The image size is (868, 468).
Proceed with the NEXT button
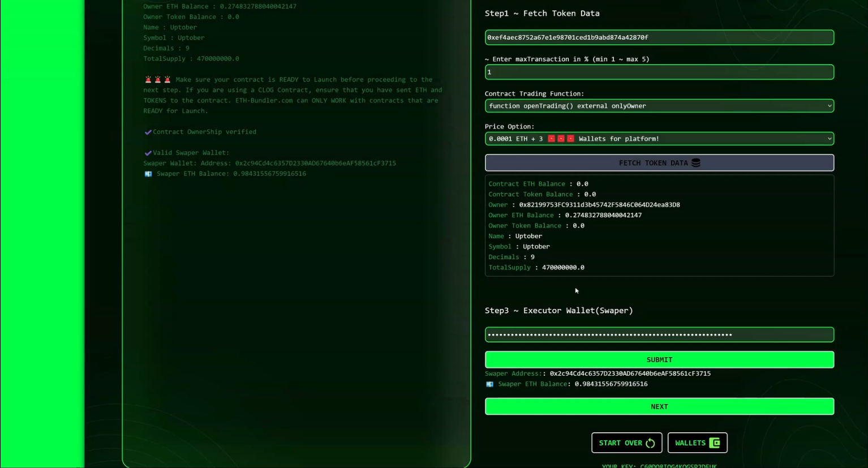(659, 406)
